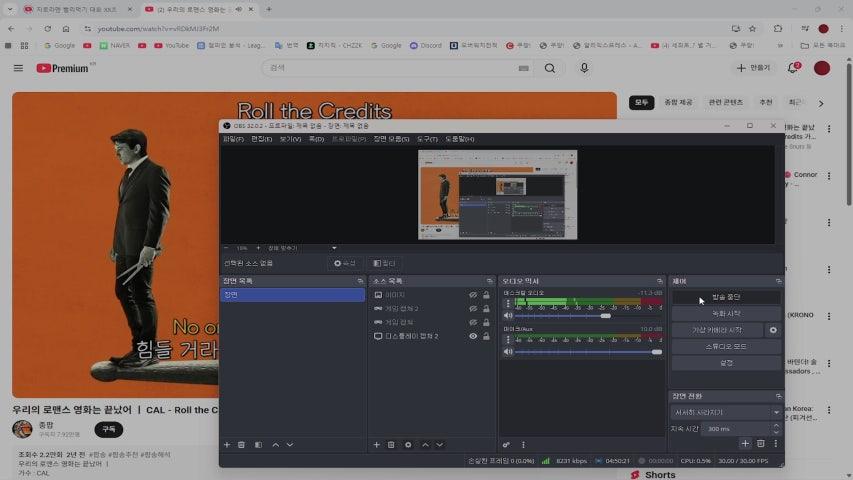
Task: Open the 파일 menu in OBS
Action: [x=232, y=139]
